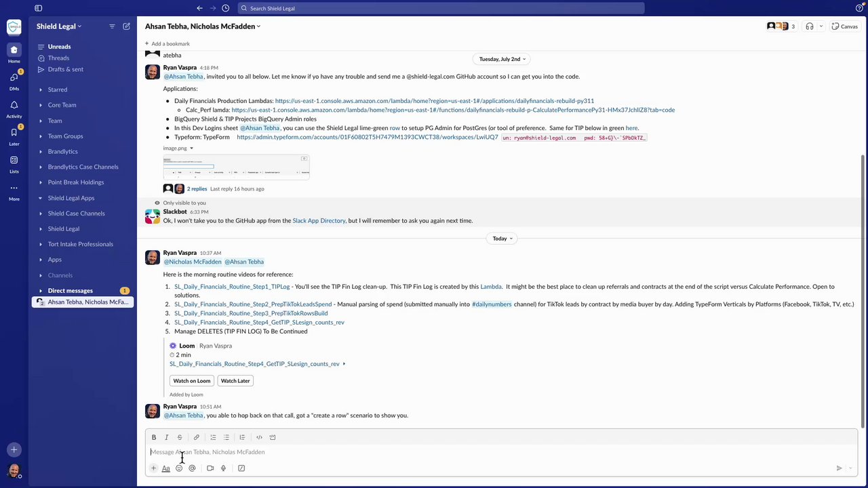Open the image.png thumbnail preview

click(x=236, y=167)
